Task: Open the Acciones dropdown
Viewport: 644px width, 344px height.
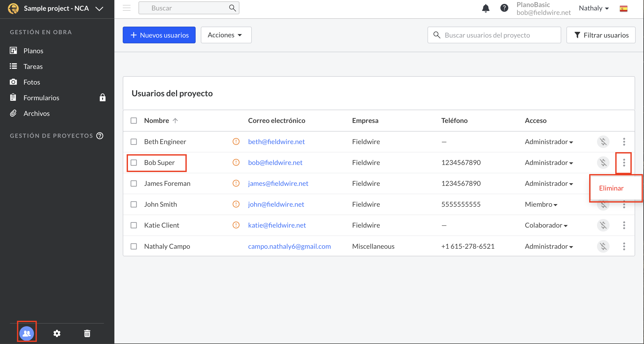Action: 226,35
